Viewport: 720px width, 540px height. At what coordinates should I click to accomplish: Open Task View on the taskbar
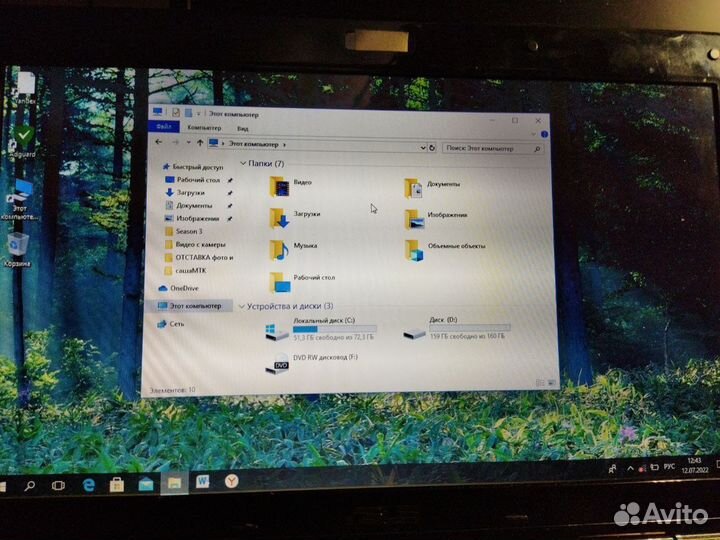(x=58, y=485)
